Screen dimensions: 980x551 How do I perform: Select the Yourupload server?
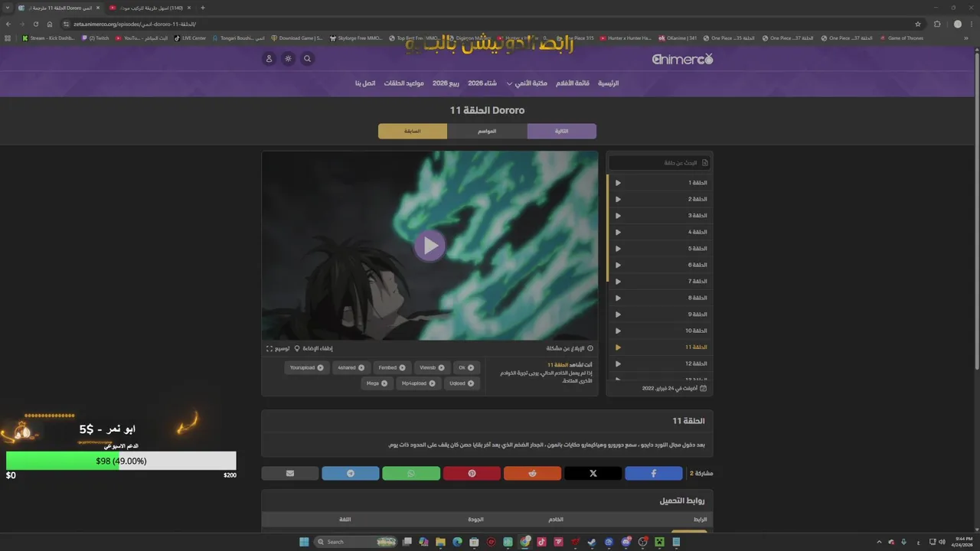point(306,367)
